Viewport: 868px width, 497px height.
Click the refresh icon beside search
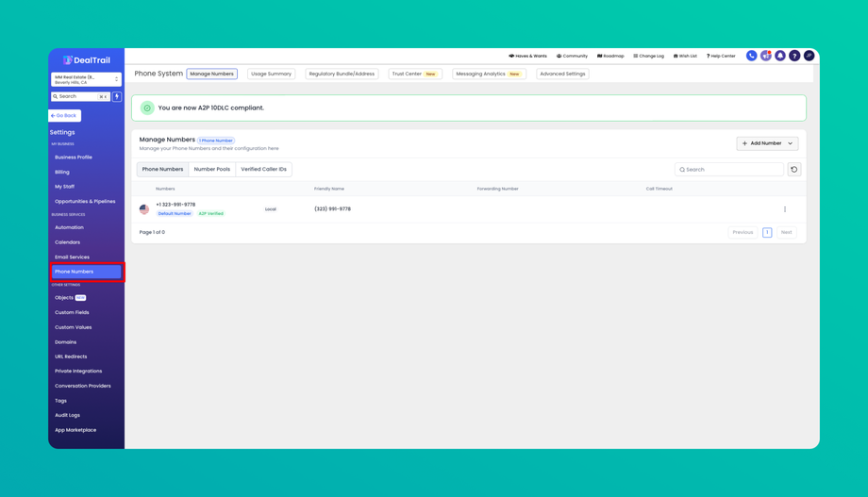(x=794, y=170)
